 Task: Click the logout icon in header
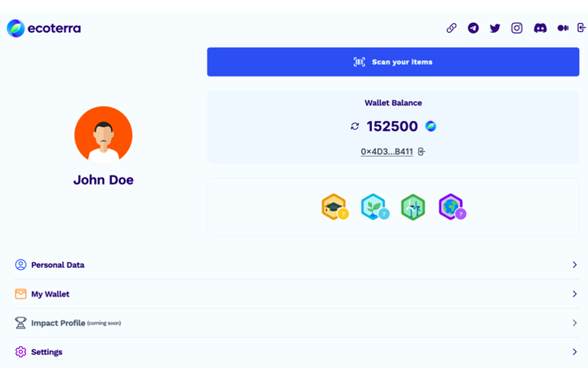(x=581, y=28)
